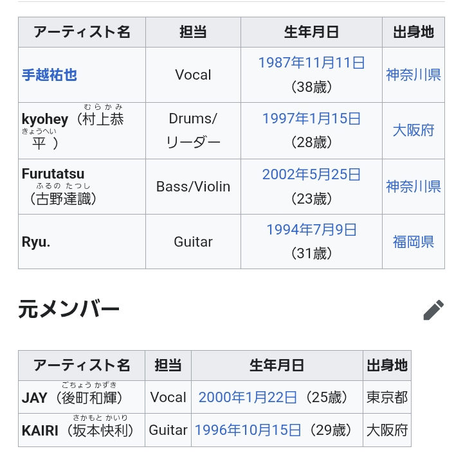The height and width of the screenshot is (476, 463).
Task: Open the 2002年5月25日 date link
Action: (x=311, y=174)
